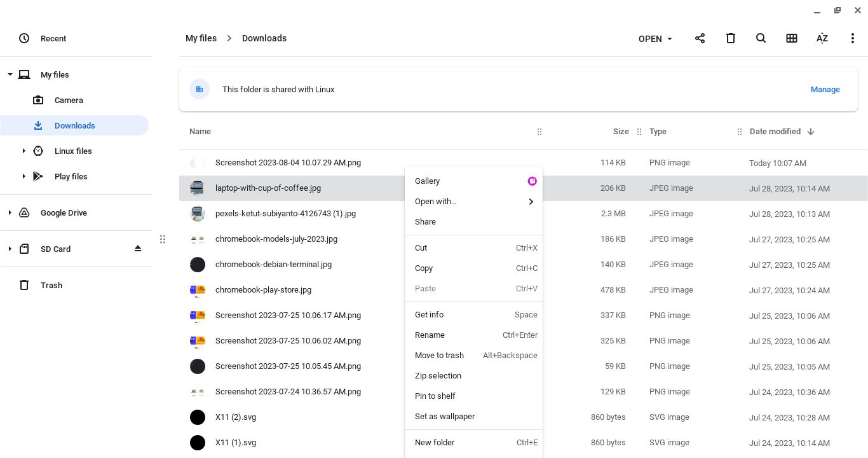Select the Camera folder in the sidebar
The width and height of the screenshot is (868, 458).
point(68,100)
